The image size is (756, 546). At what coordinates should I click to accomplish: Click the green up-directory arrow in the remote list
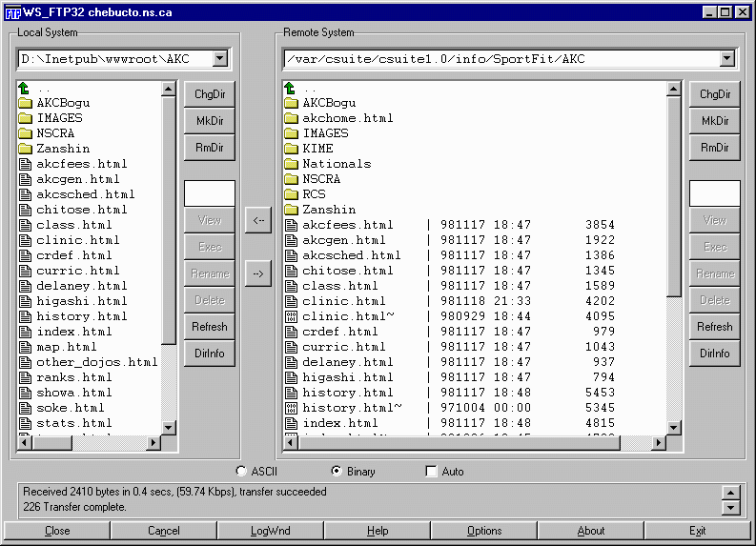click(x=291, y=88)
